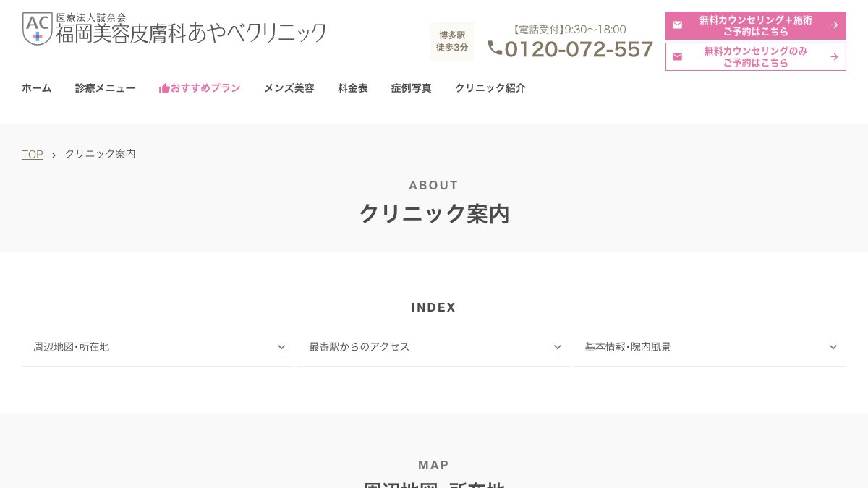
Task: Click the 【電話受付】9:30〜18:00 text
Action: tap(568, 30)
